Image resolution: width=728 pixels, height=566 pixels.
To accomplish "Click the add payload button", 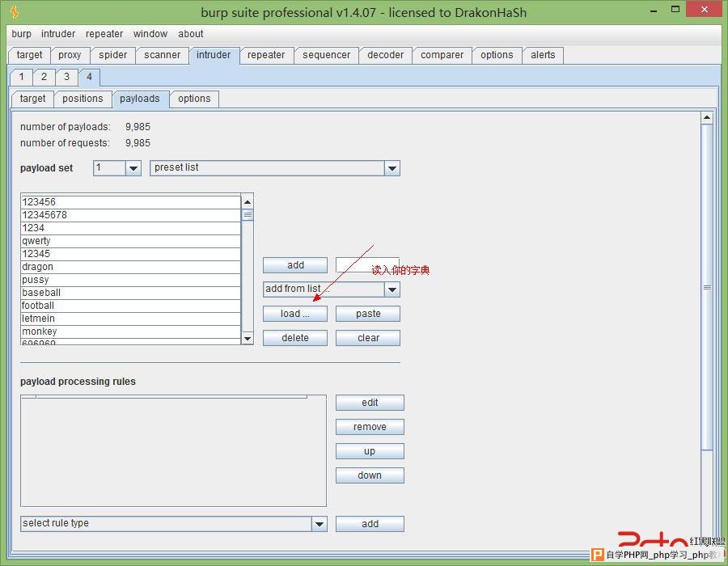I will click(x=295, y=265).
